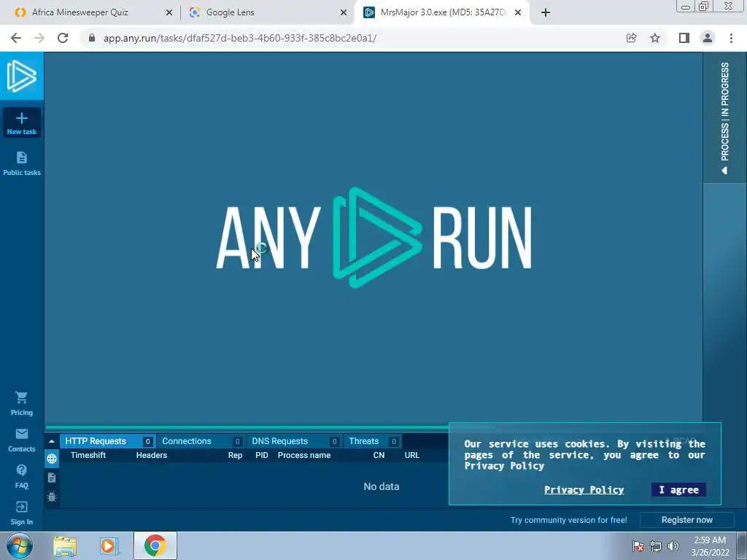Expand Process In Progress side panel
The width and height of the screenshot is (747, 560).
(724, 117)
